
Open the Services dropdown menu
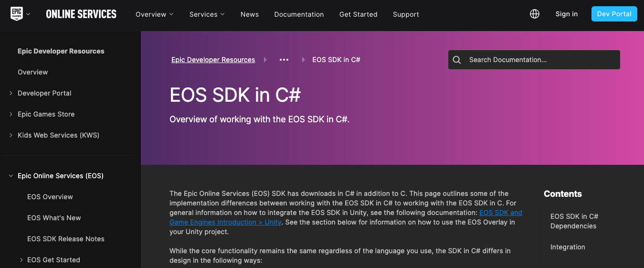click(207, 14)
